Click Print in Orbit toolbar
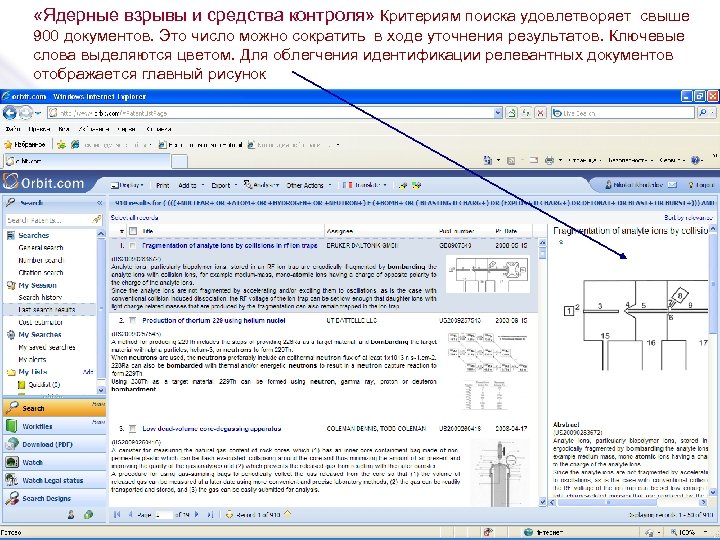Screen dimensions: 720x540 pyautogui.click(x=163, y=185)
